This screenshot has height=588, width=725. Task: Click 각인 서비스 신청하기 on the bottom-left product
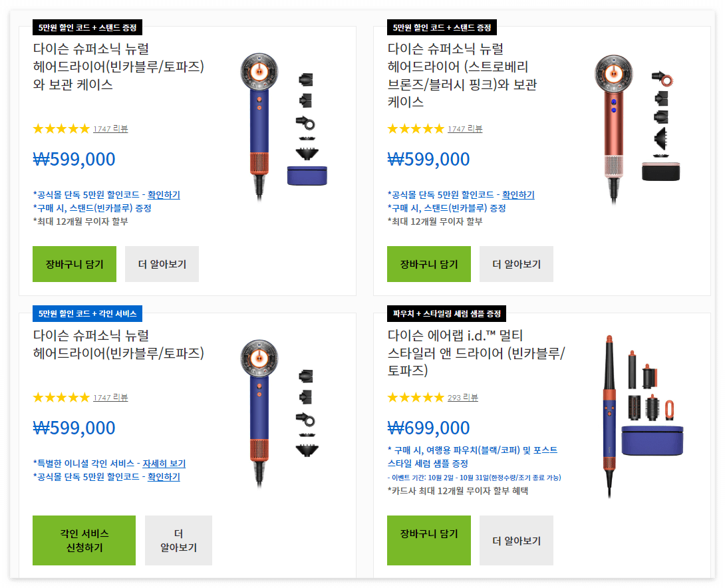tap(84, 540)
